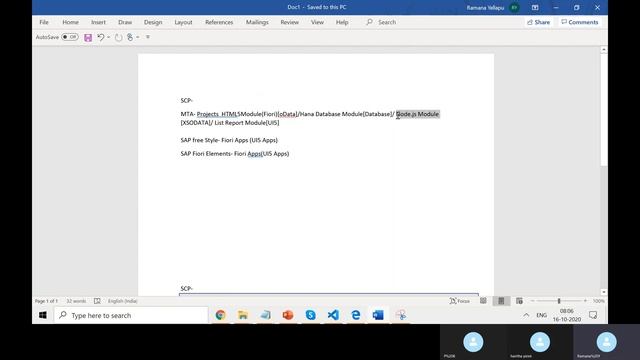The image size is (640, 360).
Task: Open the Review ribbon tab
Action: click(289, 22)
